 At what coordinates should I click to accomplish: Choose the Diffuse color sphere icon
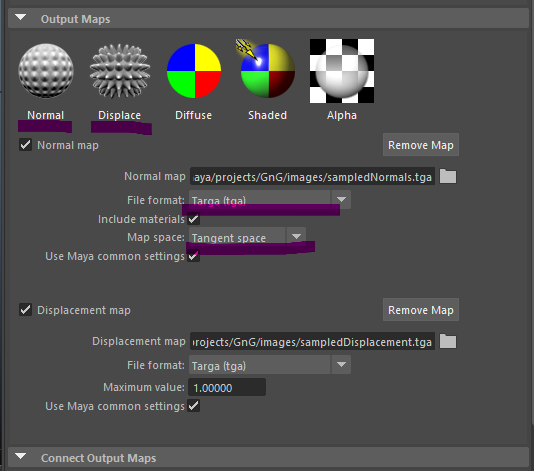194,71
